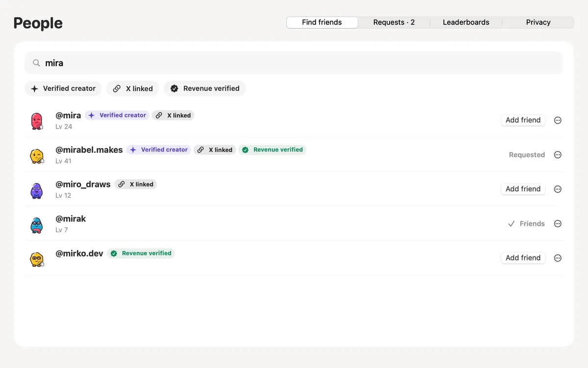Click the Lv 24 level text
Viewport: 588px width, 368px height.
coord(64,127)
